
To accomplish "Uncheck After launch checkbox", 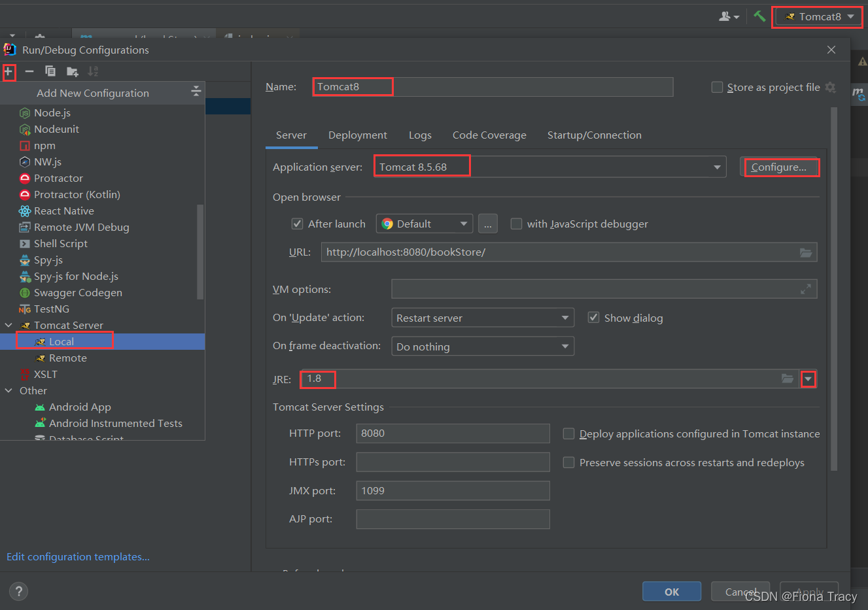I will coord(297,224).
